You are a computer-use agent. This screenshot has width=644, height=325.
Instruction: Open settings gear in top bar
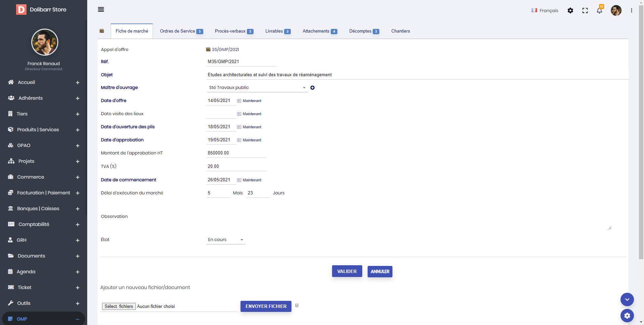570,10
